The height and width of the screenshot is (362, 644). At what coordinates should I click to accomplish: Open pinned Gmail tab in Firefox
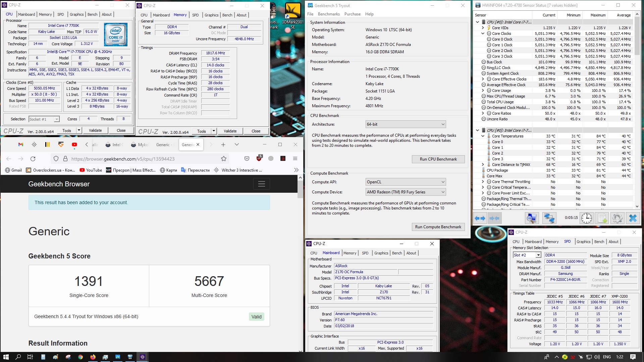click(x=21, y=144)
